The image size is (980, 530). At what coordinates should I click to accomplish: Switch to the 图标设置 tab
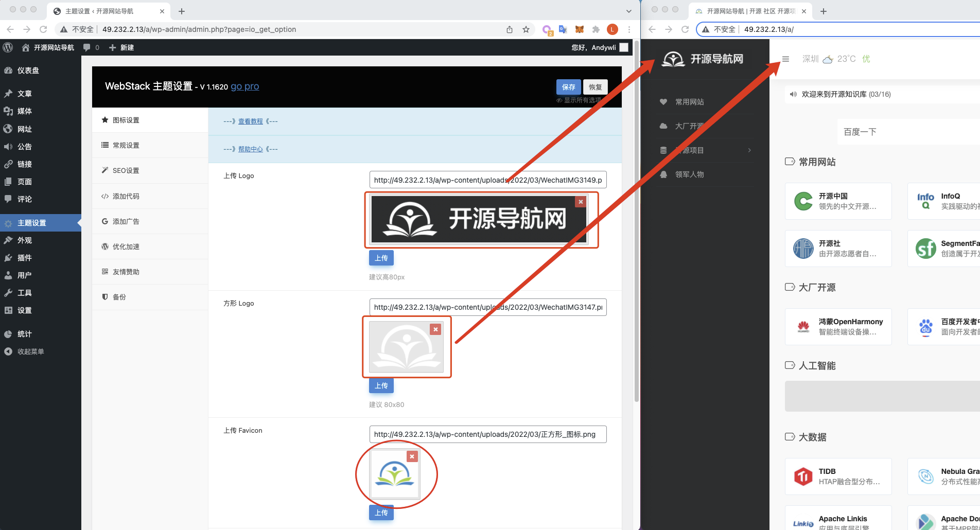pos(150,120)
